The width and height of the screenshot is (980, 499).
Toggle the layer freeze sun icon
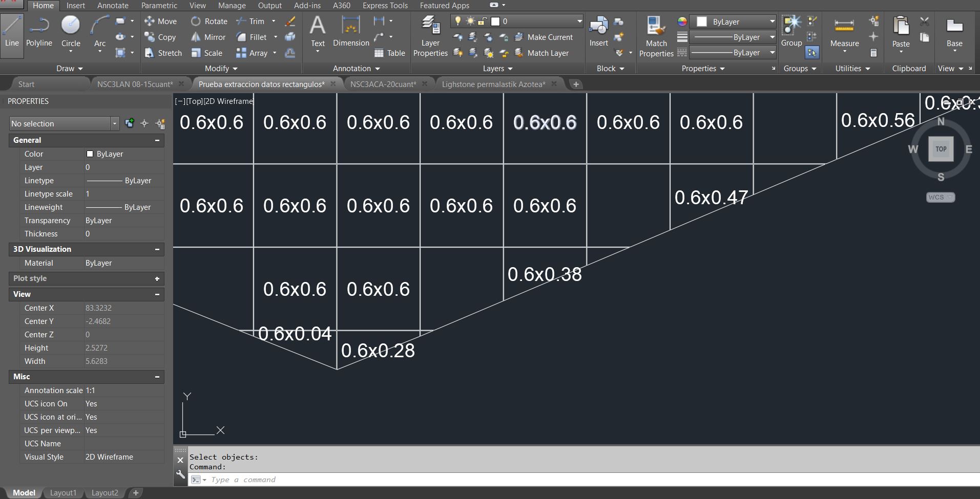(469, 21)
